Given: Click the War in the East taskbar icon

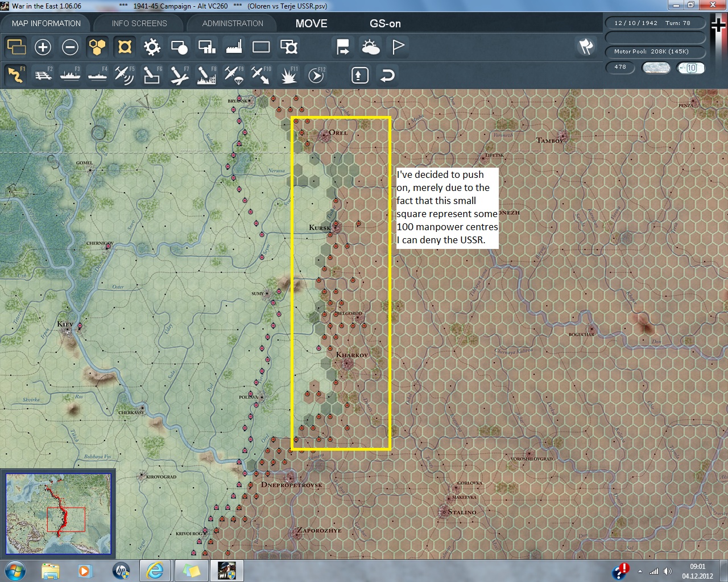Looking at the screenshot, I should (x=227, y=571).
